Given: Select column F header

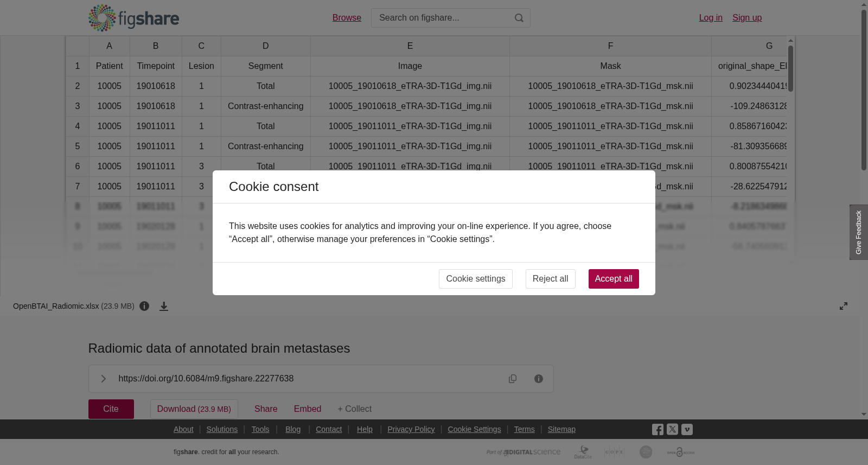Looking at the screenshot, I should tap(610, 46).
